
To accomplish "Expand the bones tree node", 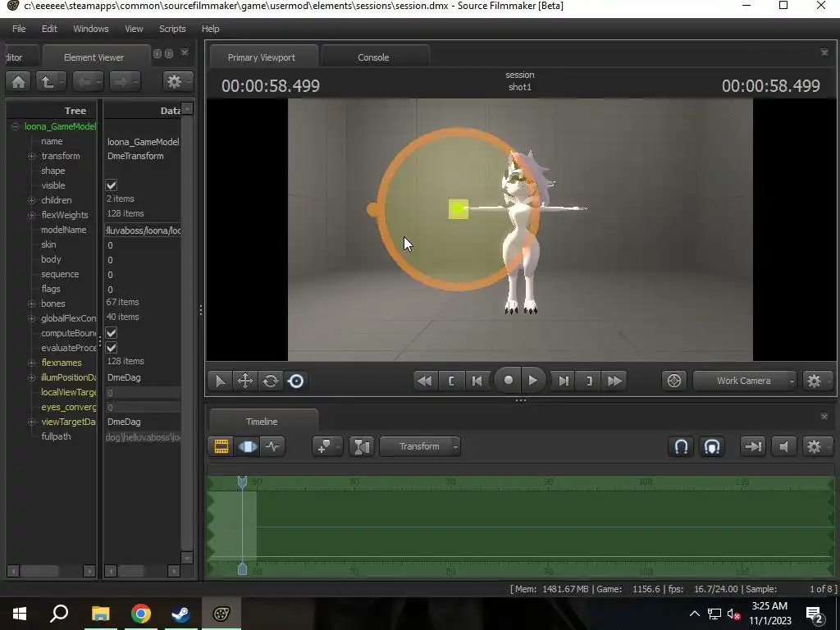I will point(32,304).
